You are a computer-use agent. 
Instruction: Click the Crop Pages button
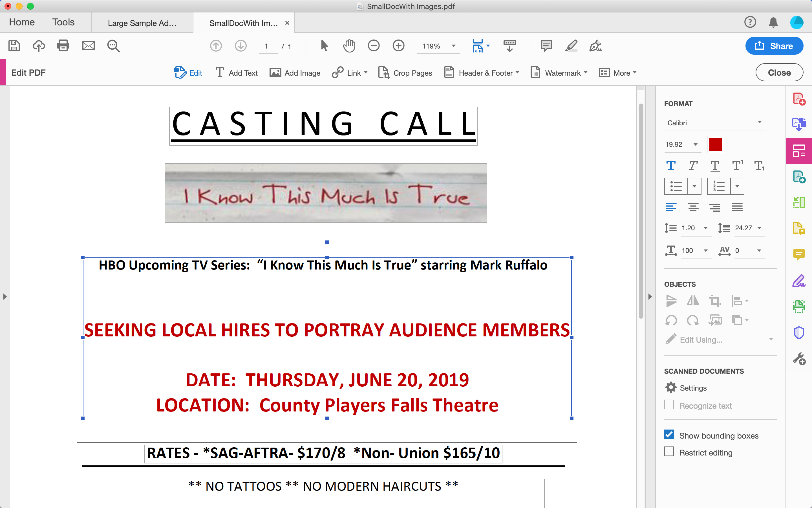[405, 73]
